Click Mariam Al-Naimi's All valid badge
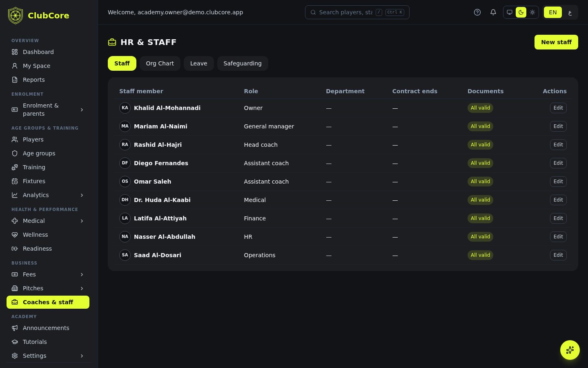 pyautogui.click(x=480, y=126)
